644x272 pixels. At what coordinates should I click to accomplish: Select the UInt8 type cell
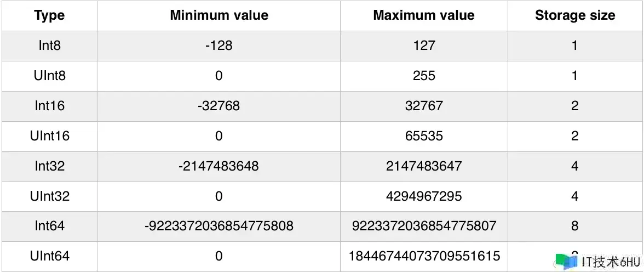(49, 76)
